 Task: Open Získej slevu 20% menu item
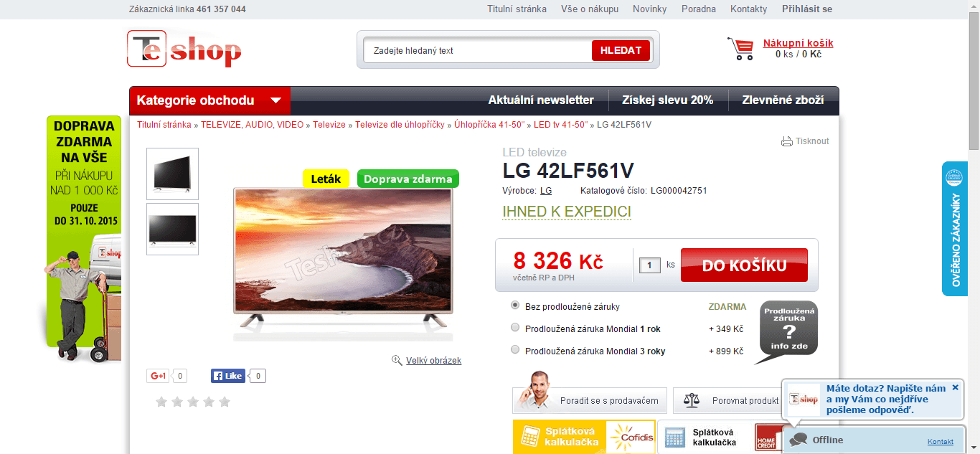pos(668,100)
